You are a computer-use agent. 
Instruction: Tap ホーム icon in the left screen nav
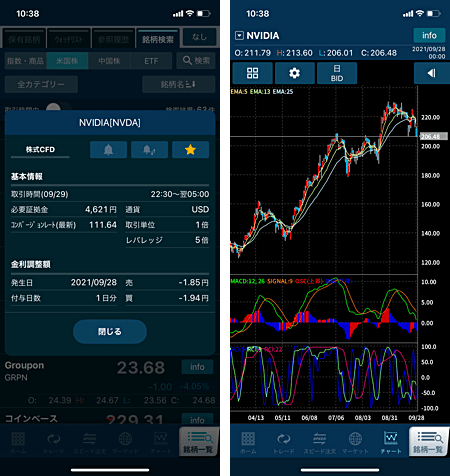[x=18, y=443]
